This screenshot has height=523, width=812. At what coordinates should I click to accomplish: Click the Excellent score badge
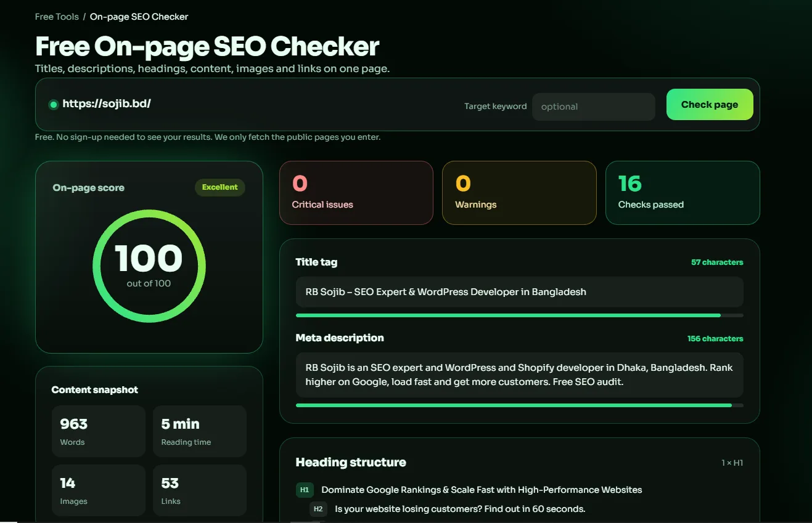[x=220, y=187]
